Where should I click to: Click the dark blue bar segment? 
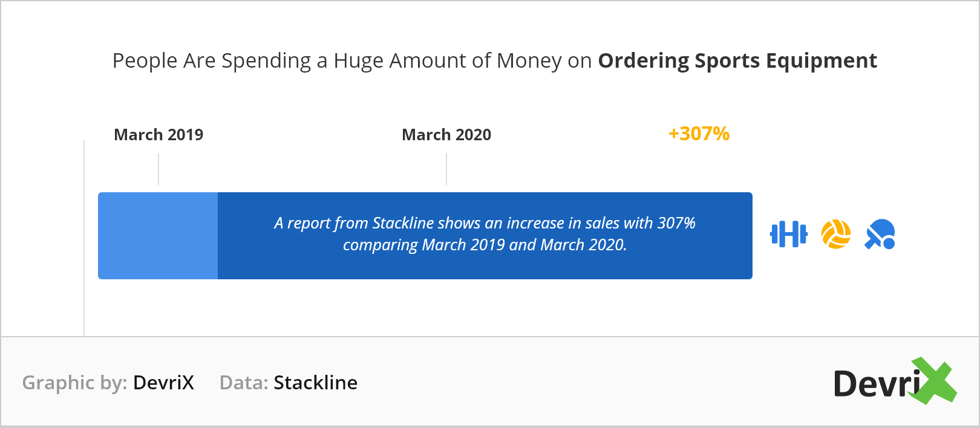[485, 236]
